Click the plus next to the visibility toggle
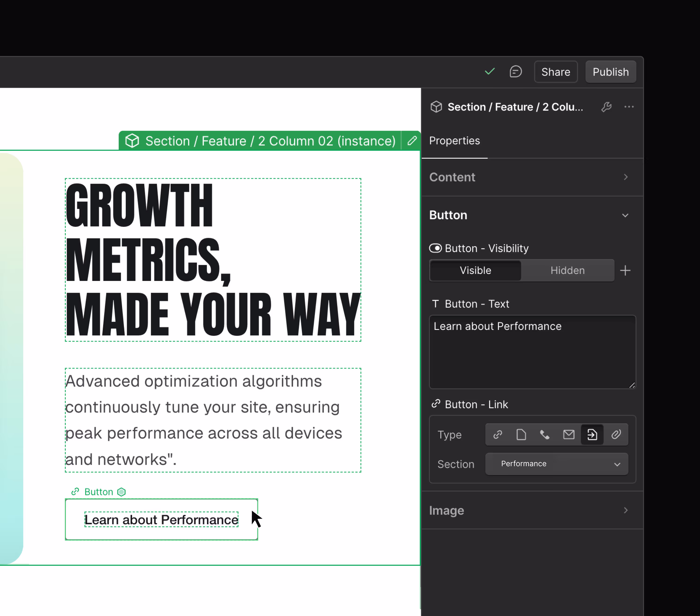 pos(625,270)
